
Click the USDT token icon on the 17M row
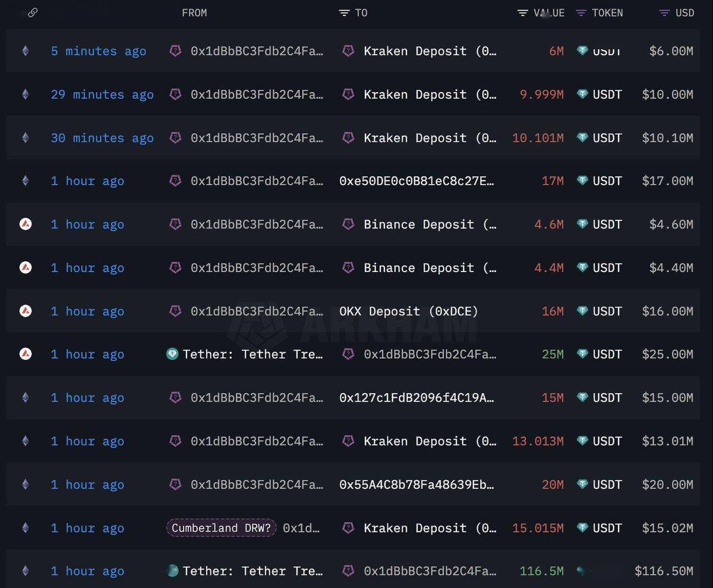pos(582,181)
